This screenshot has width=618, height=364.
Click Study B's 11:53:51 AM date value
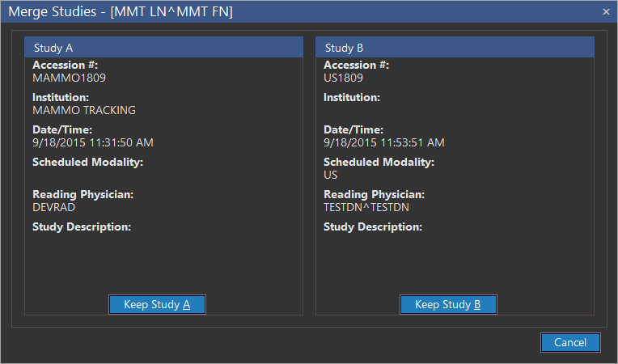[x=384, y=142]
